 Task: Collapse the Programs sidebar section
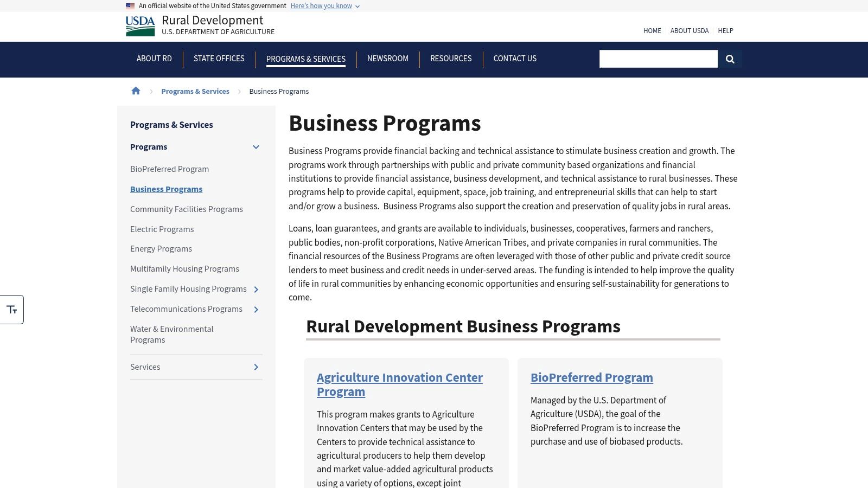(256, 147)
